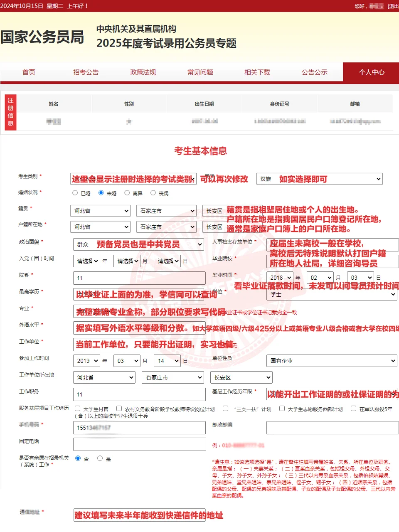This screenshot has width=399, height=532.
Task: Check the "三支一扶"计划 checkbox
Action: [x=225, y=409]
